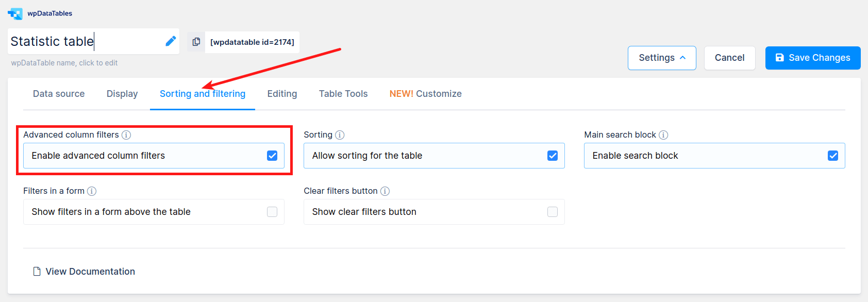The width and height of the screenshot is (868, 302).
Task: Click the Filters in a form label
Action: click(x=54, y=191)
